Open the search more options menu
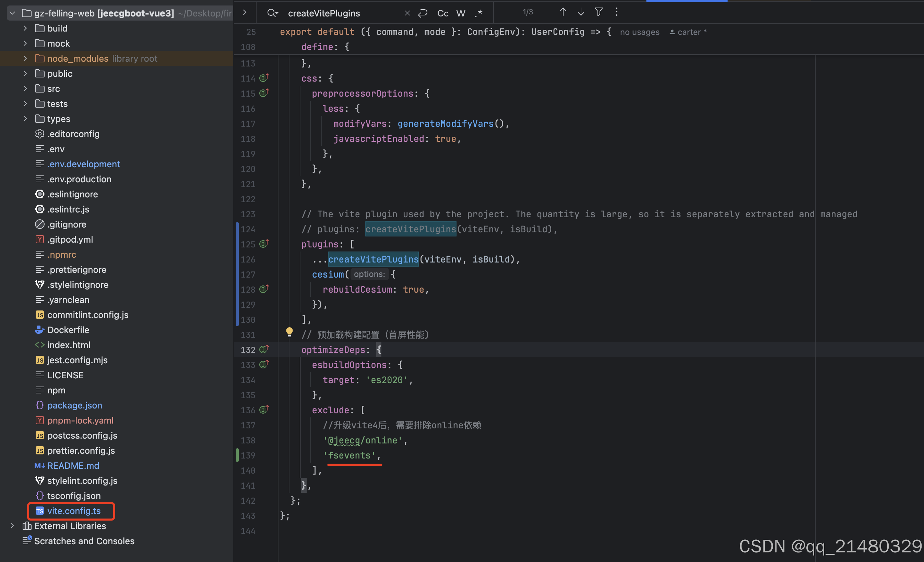Image resolution: width=924 pixels, height=562 pixels. tap(616, 12)
